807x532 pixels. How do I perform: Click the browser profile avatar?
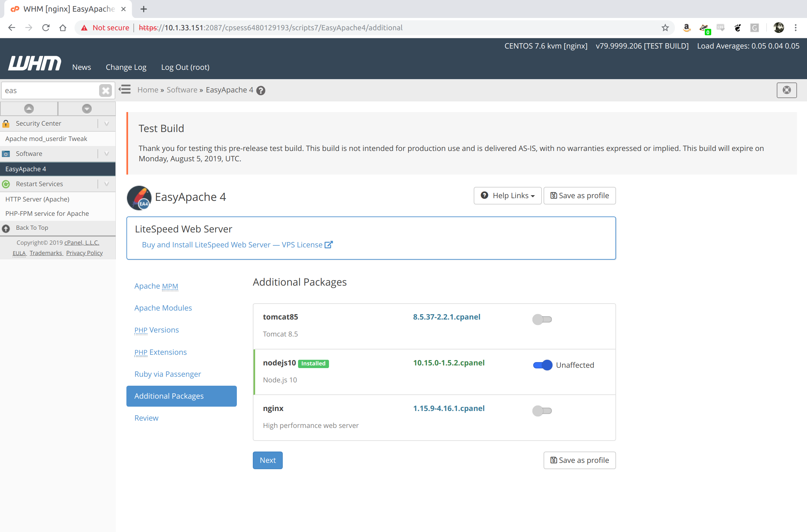(778, 28)
